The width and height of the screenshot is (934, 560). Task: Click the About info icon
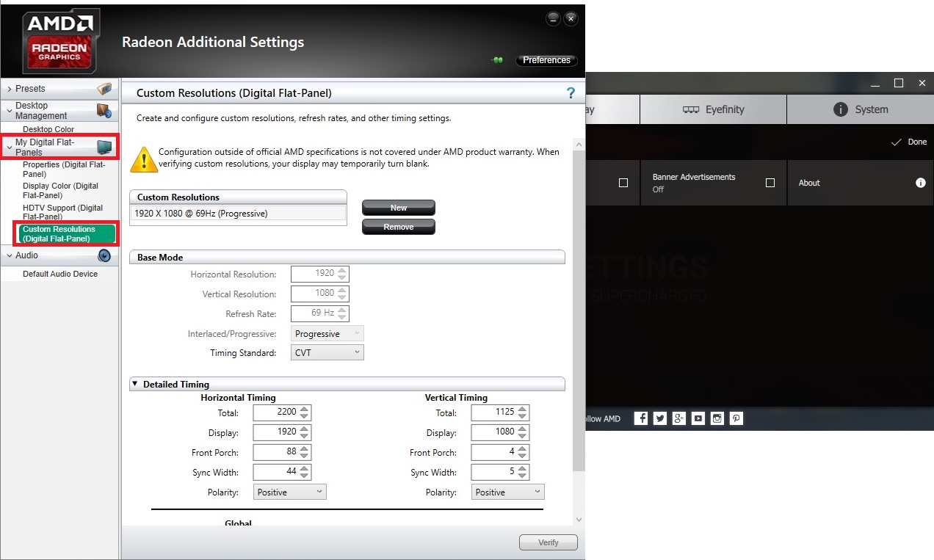(x=920, y=183)
